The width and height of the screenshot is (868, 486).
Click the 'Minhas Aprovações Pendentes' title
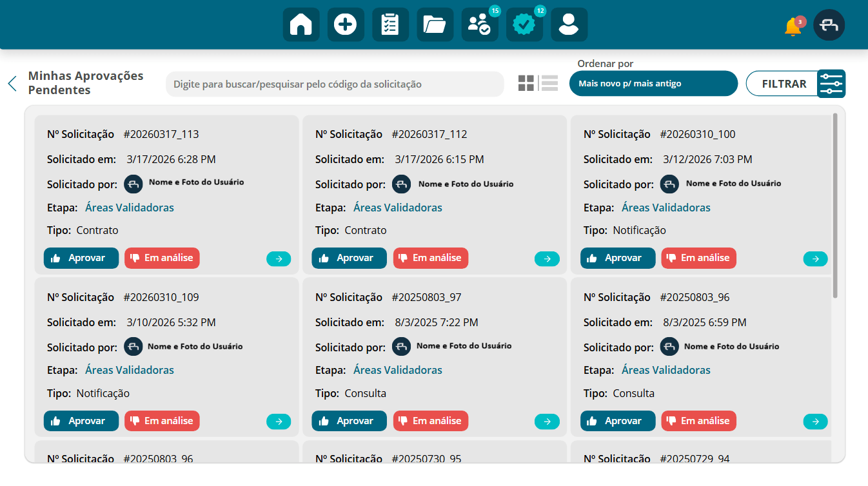pos(86,83)
